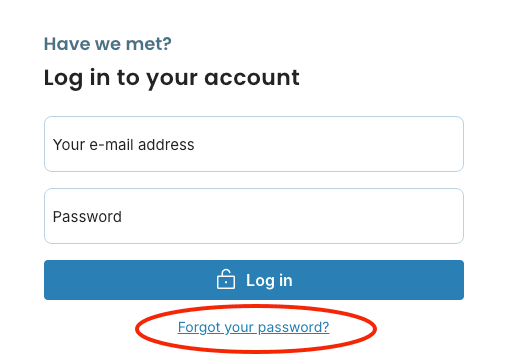Screen dimensions: 510x360
Task: Focus the Your e-mail address field
Action: (254, 144)
